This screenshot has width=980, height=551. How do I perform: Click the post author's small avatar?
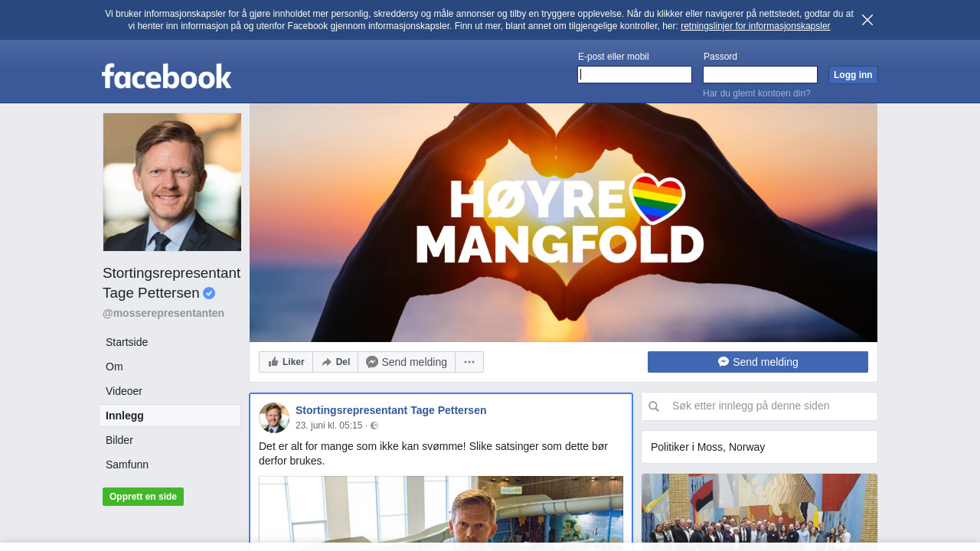274,418
